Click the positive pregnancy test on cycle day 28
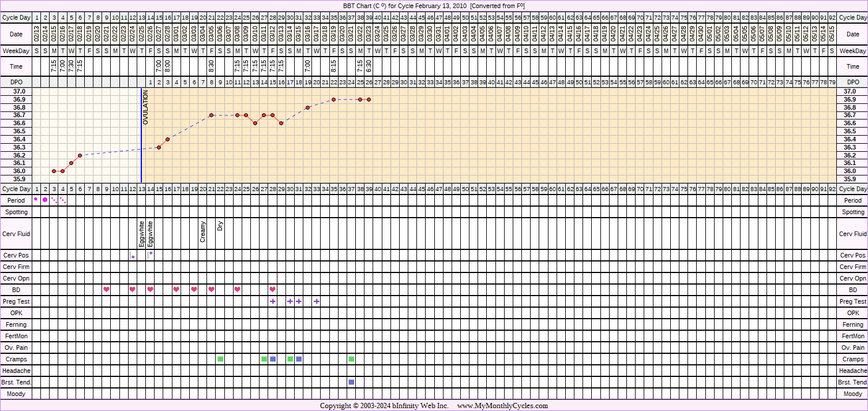 (272, 301)
